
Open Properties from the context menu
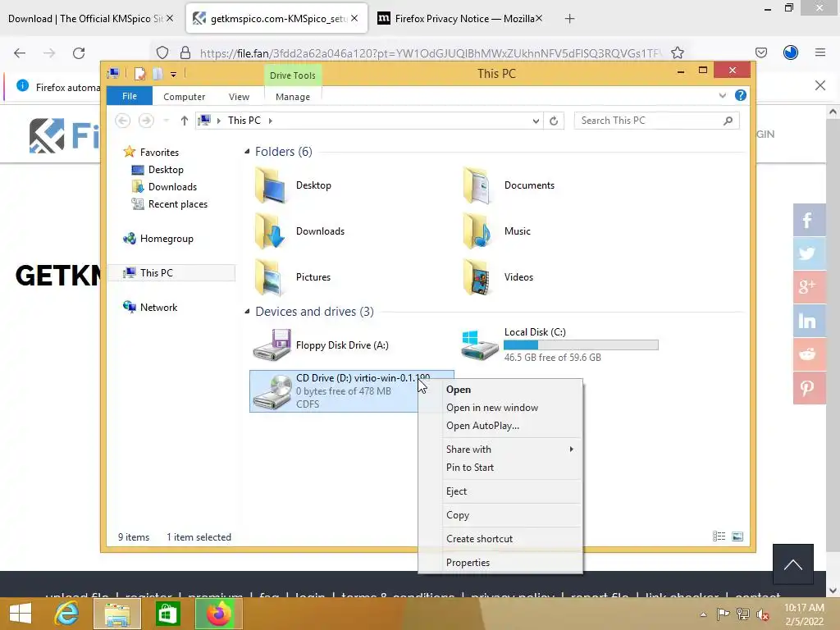pyautogui.click(x=468, y=563)
